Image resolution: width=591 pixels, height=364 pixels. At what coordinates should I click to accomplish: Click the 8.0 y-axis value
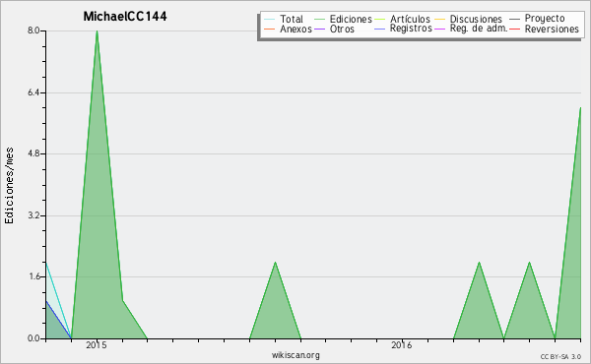[33, 30]
